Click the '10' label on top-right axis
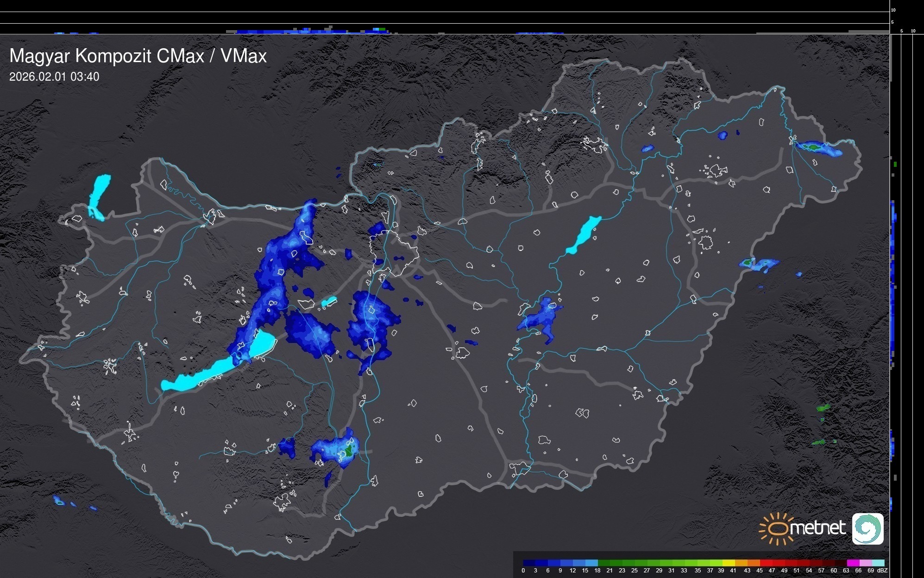 pos(893,10)
